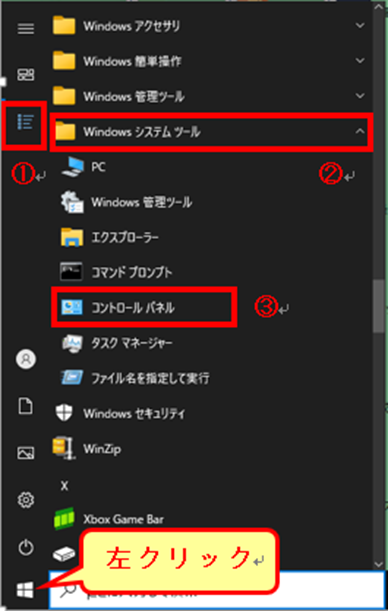The image size is (388, 611).
Task: Open the Documents icon in sidebar
Action: pyautogui.click(x=26, y=407)
